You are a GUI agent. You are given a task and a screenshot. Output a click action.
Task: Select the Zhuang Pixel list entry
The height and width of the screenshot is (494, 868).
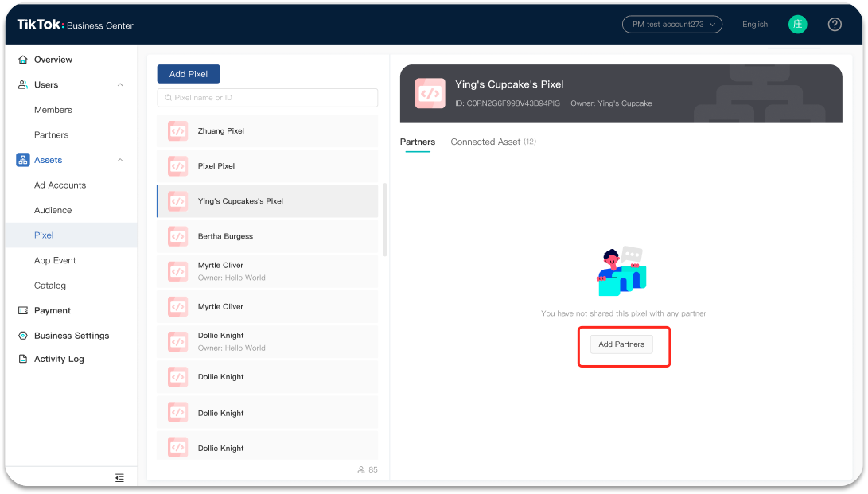(x=267, y=131)
